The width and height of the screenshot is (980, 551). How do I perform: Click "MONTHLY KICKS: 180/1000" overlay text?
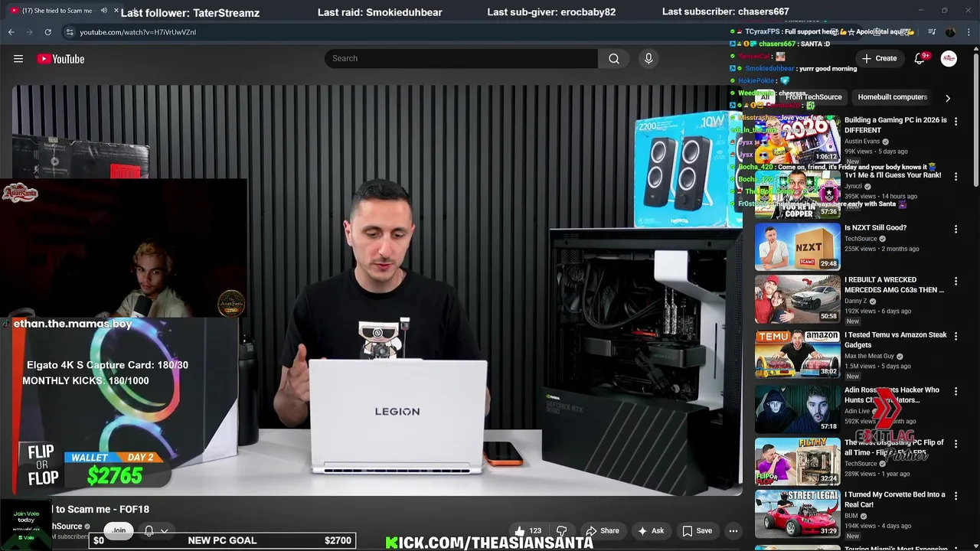coord(86,381)
